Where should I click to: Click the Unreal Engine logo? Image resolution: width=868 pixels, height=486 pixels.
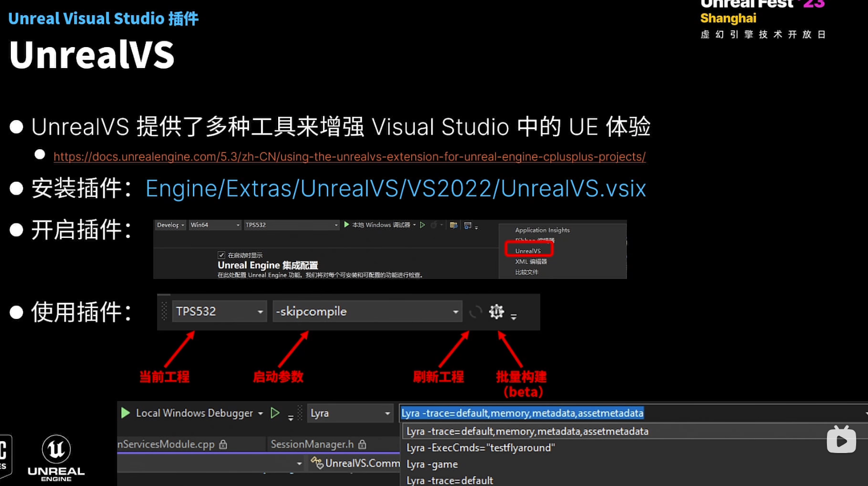coord(56,458)
